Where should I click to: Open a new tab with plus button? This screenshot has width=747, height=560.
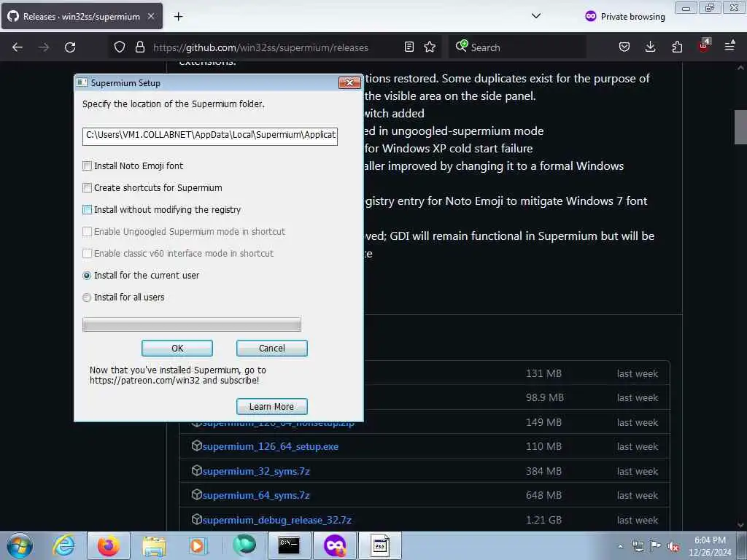click(x=178, y=17)
